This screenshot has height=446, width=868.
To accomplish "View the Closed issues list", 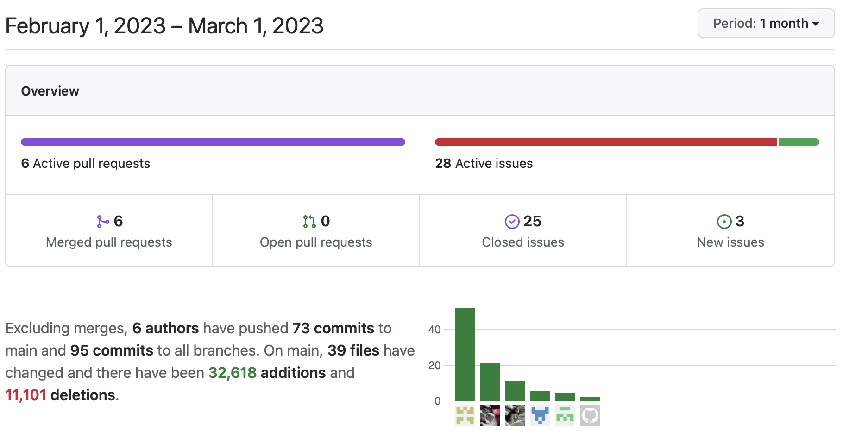I will (522, 242).
